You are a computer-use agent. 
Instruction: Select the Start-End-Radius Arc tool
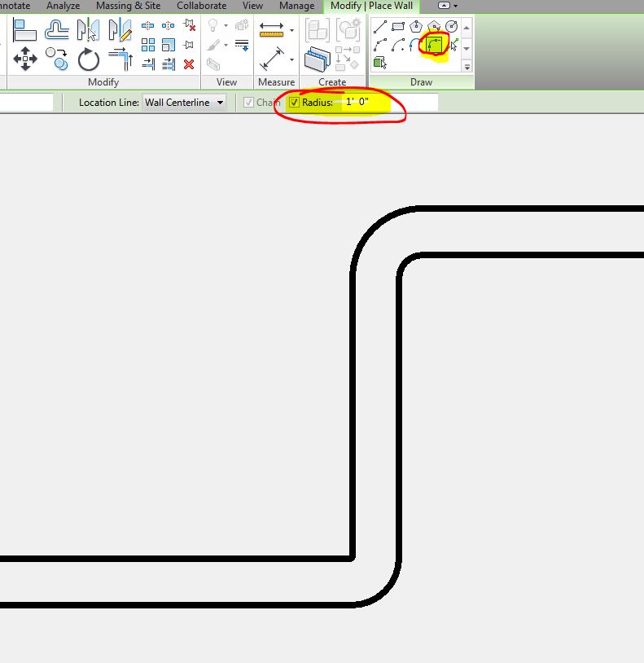tap(380, 45)
